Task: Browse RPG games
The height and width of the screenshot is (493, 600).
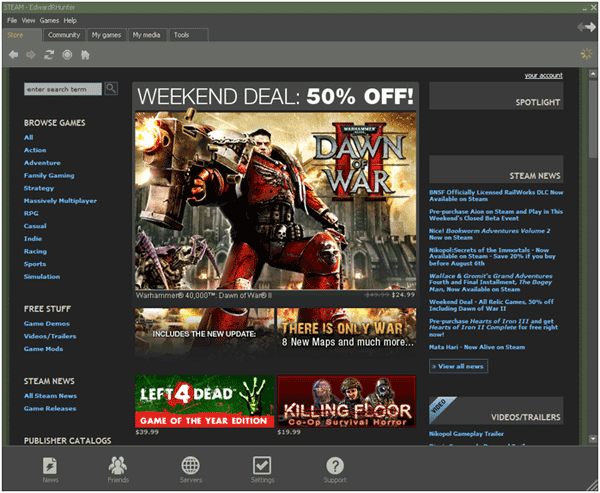Action: click(31, 213)
